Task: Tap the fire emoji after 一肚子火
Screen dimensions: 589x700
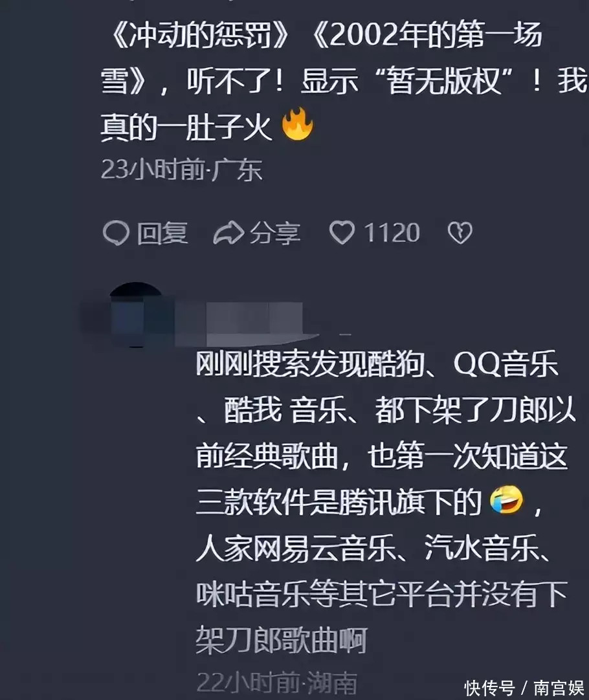Action: coord(298,125)
